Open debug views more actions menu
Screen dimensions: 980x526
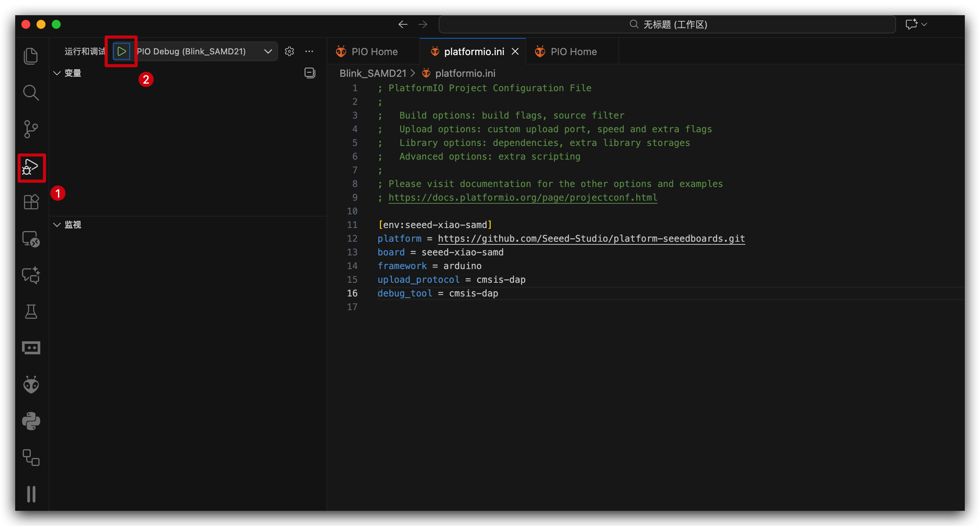pyautogui.click(x=309, y=51)
